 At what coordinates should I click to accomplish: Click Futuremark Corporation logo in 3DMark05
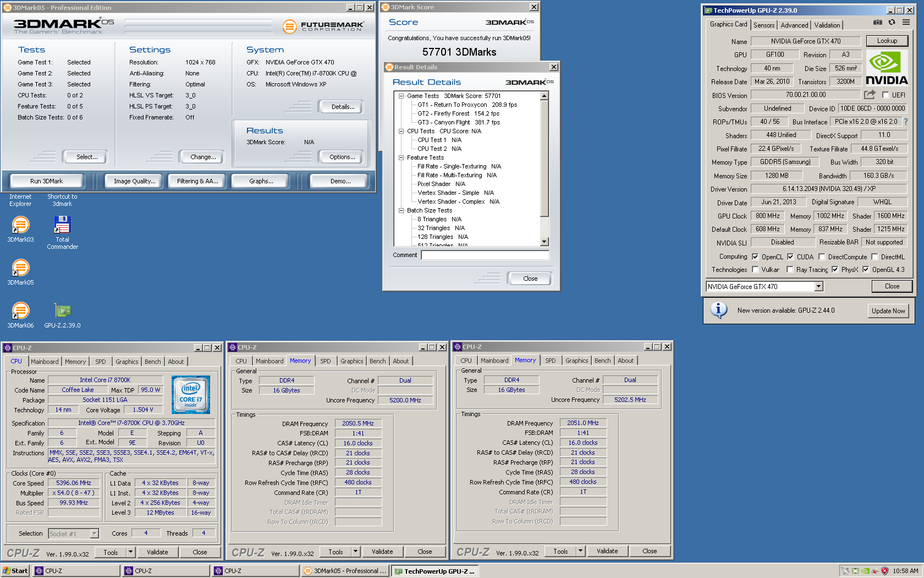[323, 26]
